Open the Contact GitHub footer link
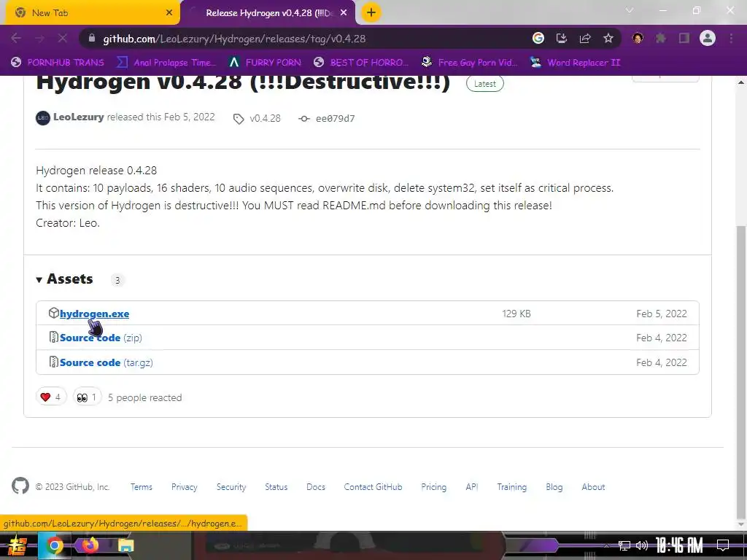Viewport: 747px width, 560px height. tap(373, 486)
